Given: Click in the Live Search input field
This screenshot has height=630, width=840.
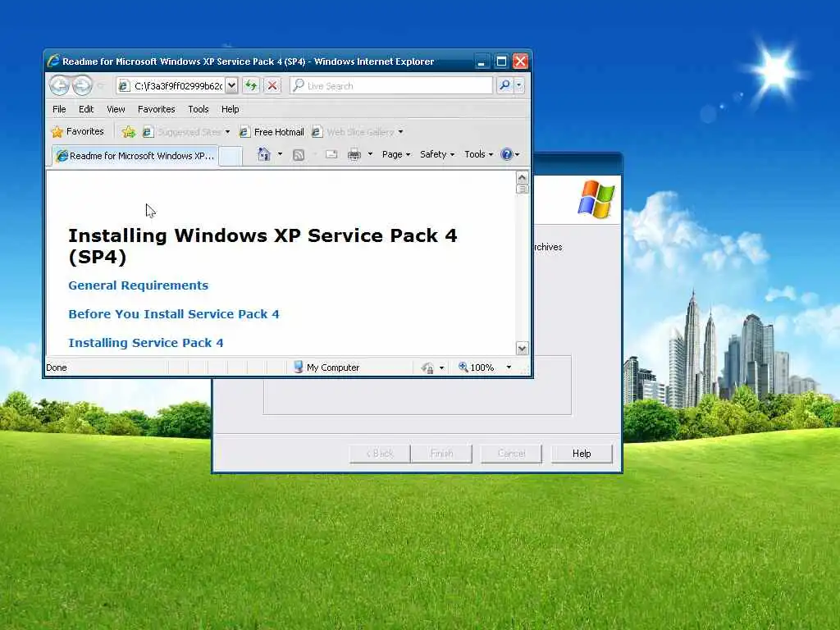Looking at the screenshot, I should (x=391, y=85).
